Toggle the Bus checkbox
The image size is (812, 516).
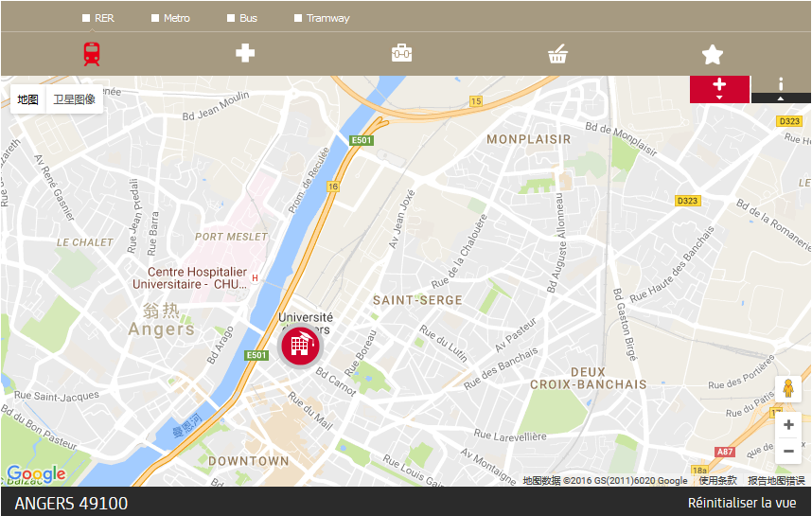coord(231,18)
